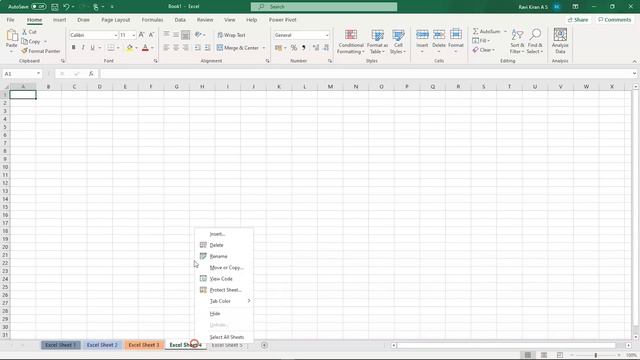Click the Format cells icon
This screenshot has height=360, width=640.
tap(456, 35)
